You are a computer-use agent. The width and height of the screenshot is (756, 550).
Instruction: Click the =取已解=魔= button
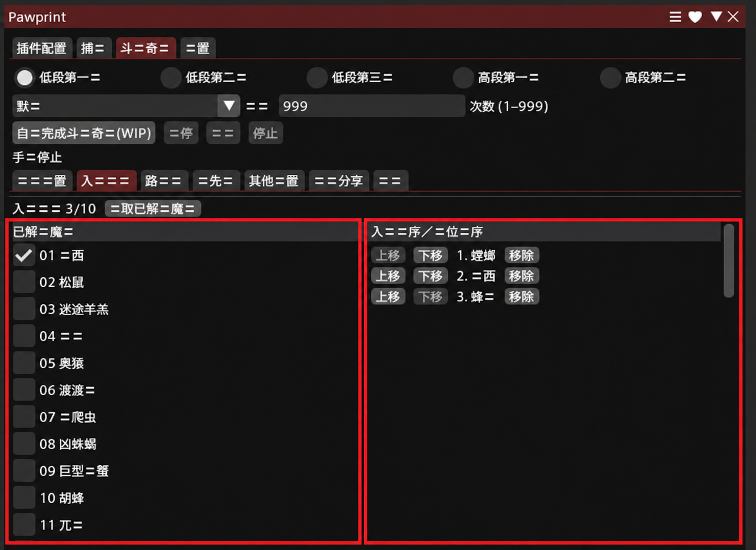click(153, 209)
